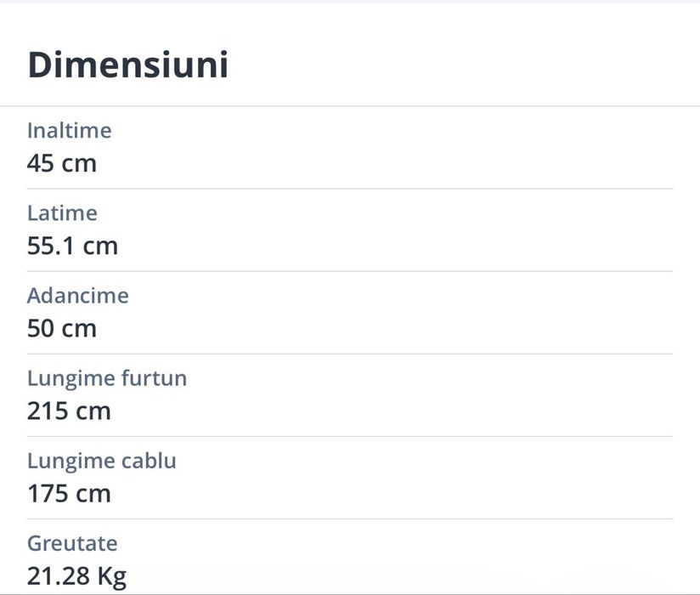Click the gray strip above the Dimensiuni panel
This screenshot has height=595, width=700.
[350, 2]
